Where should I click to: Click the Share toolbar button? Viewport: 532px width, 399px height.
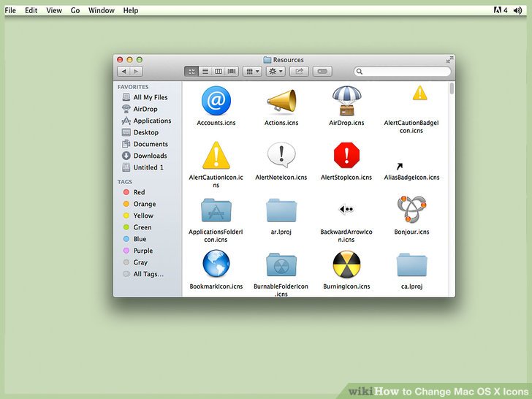299,72
